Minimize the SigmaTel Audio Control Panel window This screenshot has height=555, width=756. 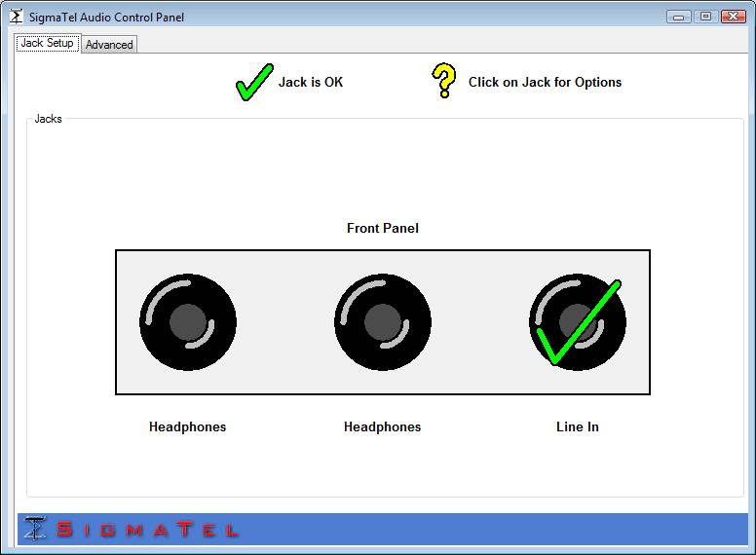[678, 17]
